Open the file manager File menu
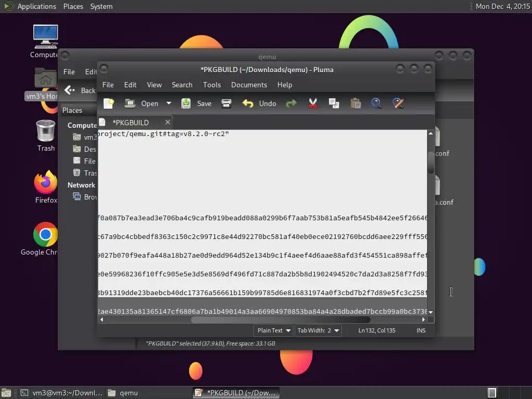The image size is (532, 399). pyautogui.click(x=69, y=72)
